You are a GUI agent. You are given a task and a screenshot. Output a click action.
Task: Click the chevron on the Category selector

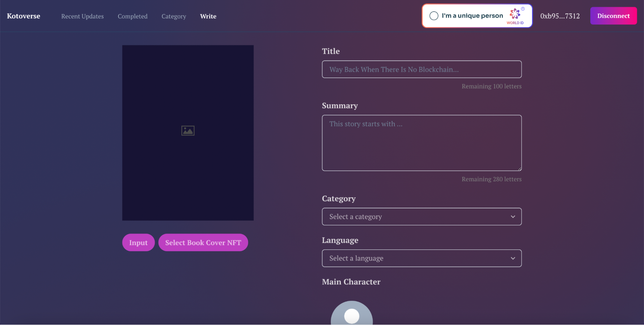(513, 216)
